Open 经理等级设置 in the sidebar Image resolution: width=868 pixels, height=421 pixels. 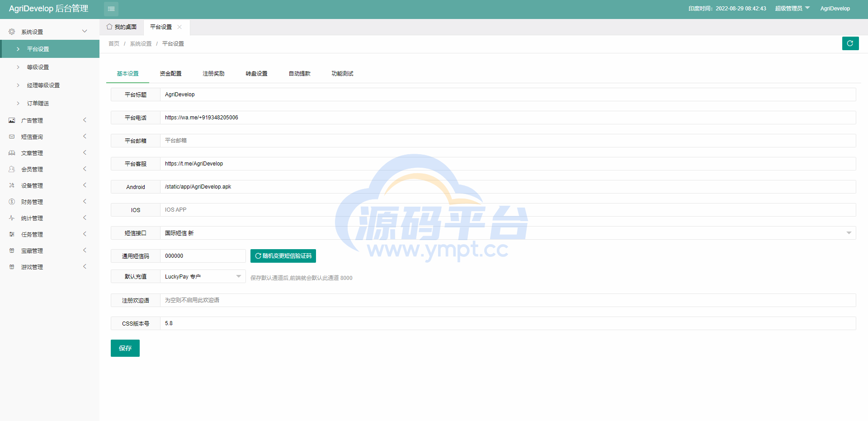coord(50,85)
